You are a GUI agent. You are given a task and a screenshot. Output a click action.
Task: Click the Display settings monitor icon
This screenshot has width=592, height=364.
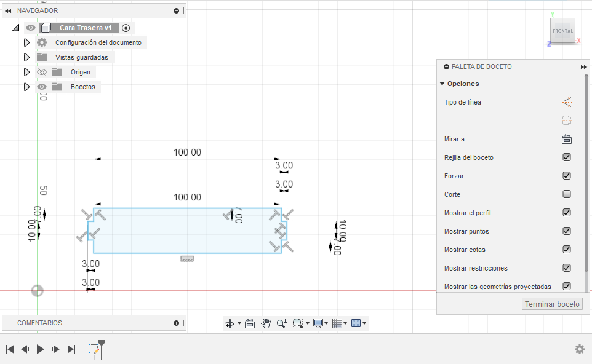click(x=318, y=323)
